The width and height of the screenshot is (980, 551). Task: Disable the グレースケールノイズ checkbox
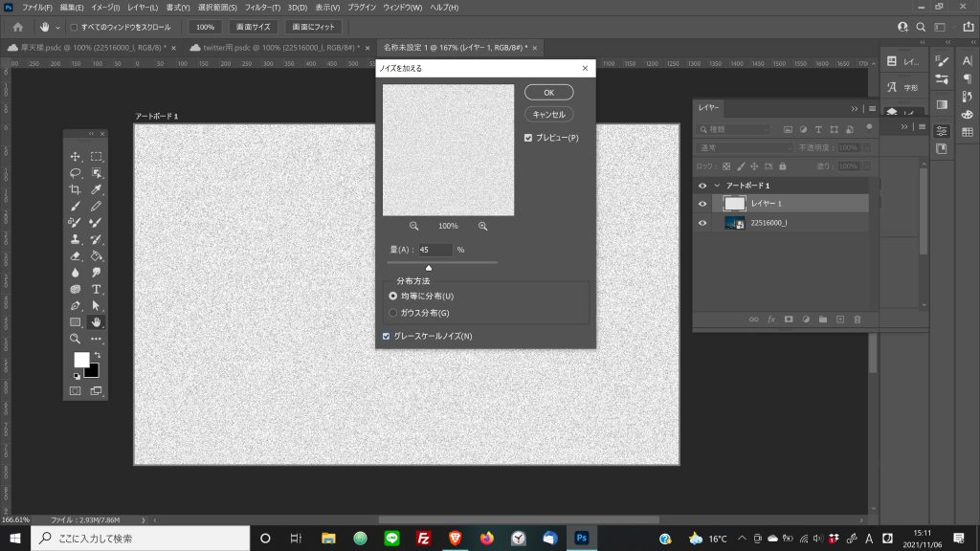[387, 336]
